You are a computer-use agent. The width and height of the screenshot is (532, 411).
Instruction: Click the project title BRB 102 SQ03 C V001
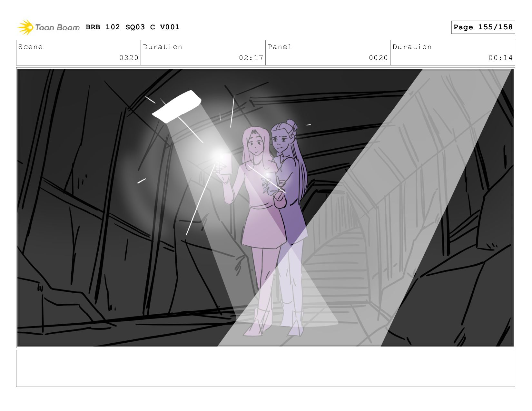[133, 27]
